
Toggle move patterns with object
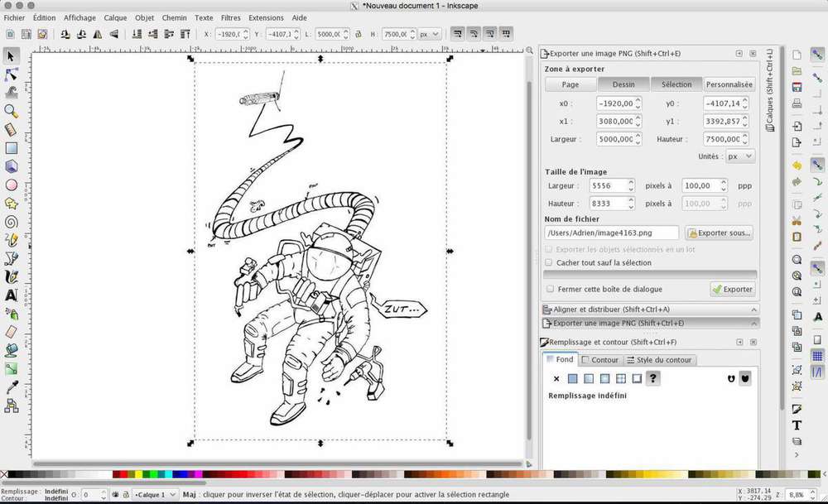pyautogui.click(x=507, y=34)
